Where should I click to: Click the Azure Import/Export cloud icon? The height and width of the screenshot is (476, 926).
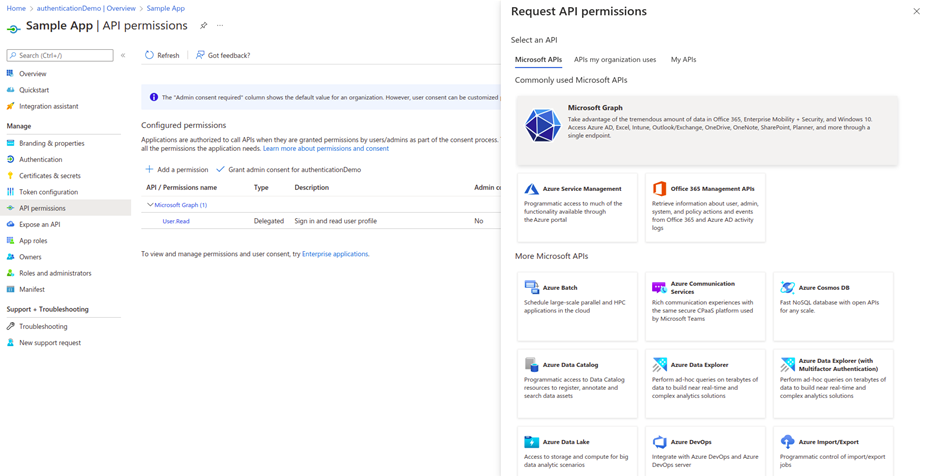point(787,442)
